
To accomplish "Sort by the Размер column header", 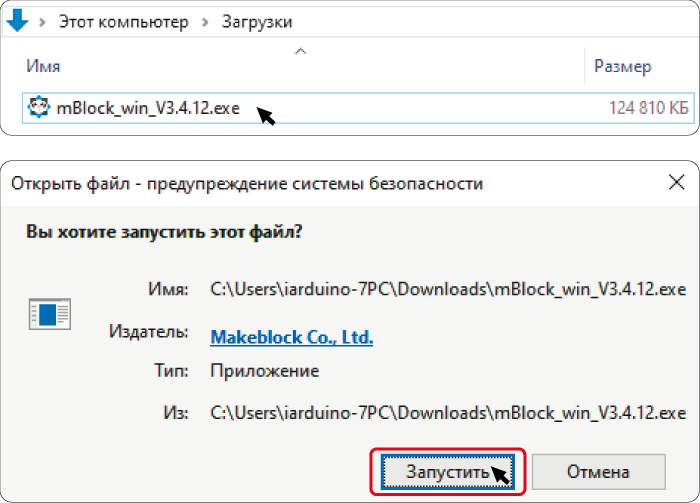I will 623,67.
